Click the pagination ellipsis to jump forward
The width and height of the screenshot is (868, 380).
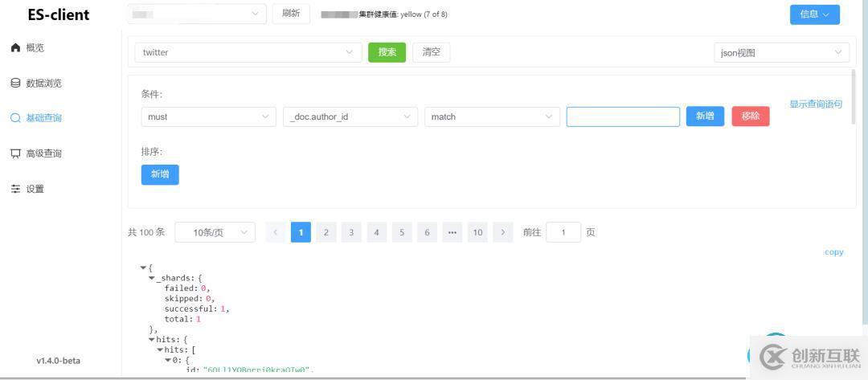pyautogui.click(x=452, y=232)
